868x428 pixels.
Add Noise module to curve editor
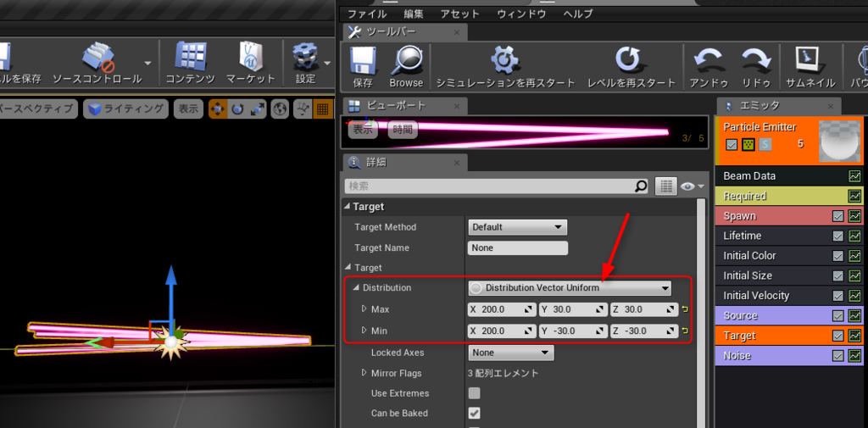(854, 355)
